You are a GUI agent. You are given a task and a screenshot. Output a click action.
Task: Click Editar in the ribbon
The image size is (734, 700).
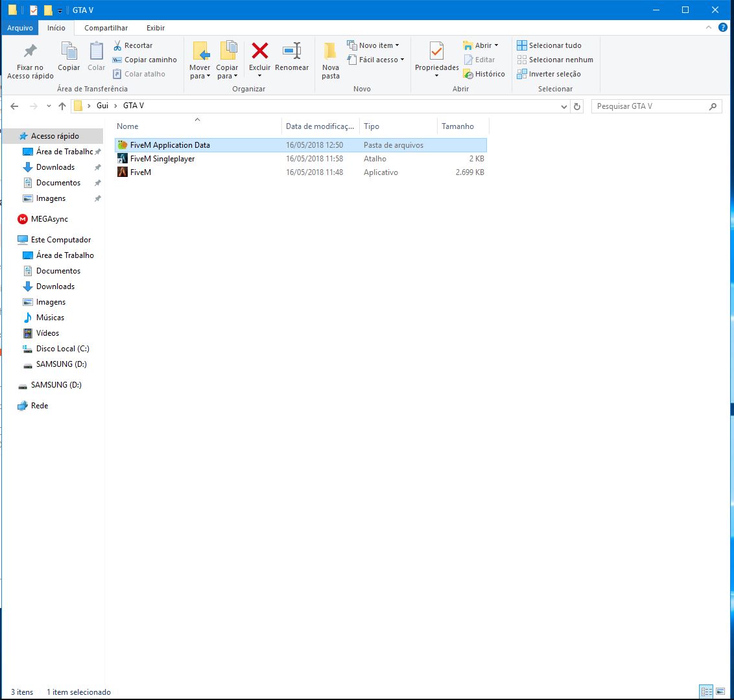pos(479,60)
